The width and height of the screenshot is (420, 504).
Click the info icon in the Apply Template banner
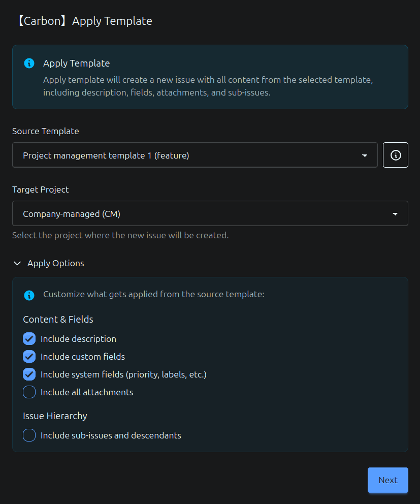coord(29,63)
